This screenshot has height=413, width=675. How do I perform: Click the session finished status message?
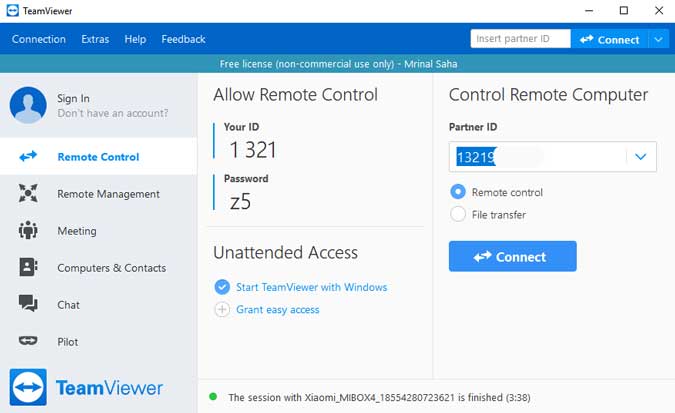[379, 397]
